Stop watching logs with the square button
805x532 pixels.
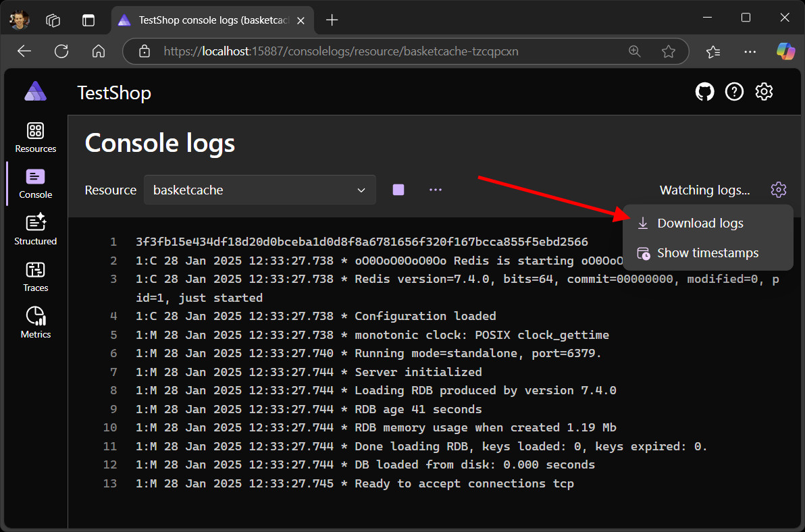tap(398, 190)
